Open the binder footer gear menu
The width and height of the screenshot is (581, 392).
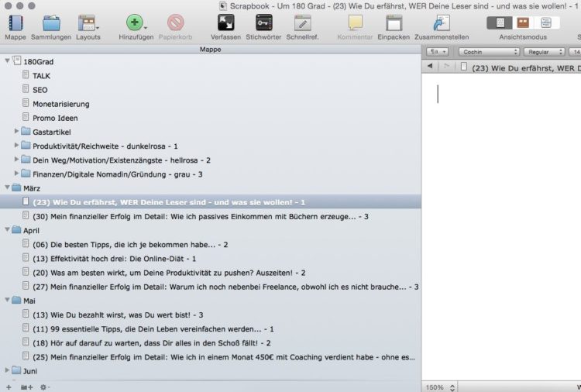(x=44, y=387)
